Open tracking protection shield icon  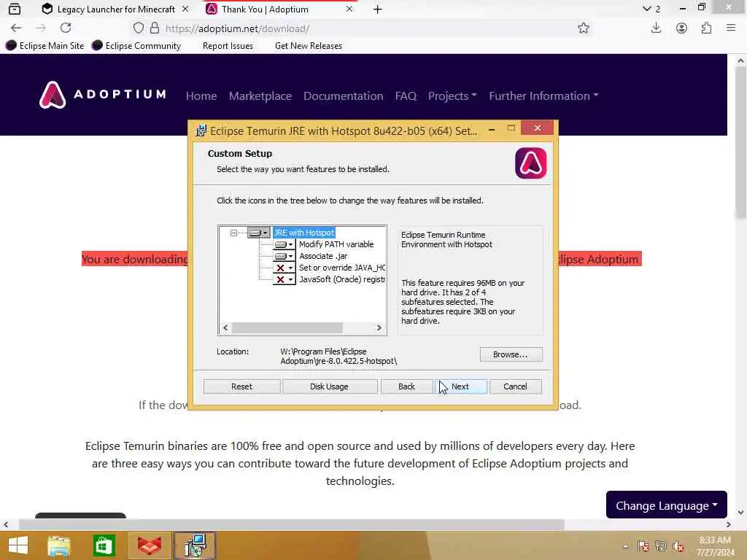(x=138, y=28)
